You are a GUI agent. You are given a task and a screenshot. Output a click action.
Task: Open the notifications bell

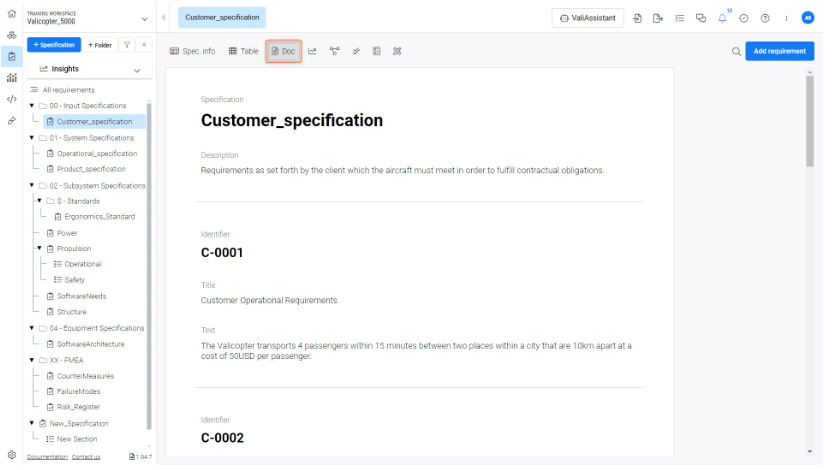722,18
